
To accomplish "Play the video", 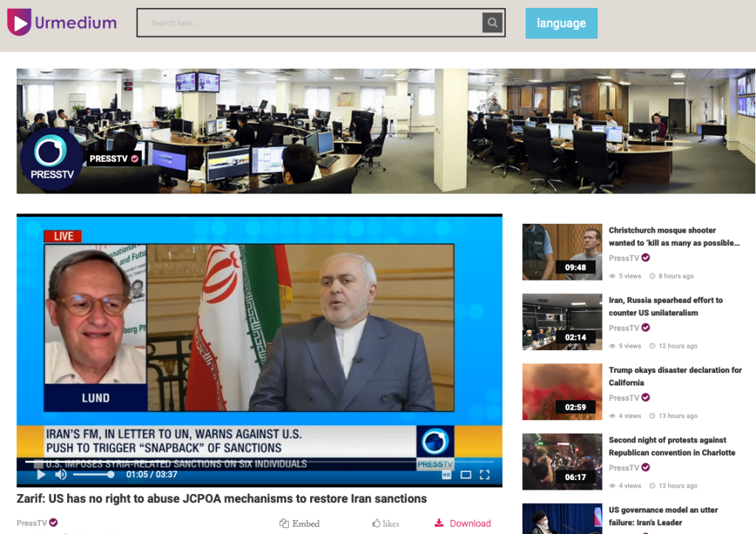I will [41, 474].
